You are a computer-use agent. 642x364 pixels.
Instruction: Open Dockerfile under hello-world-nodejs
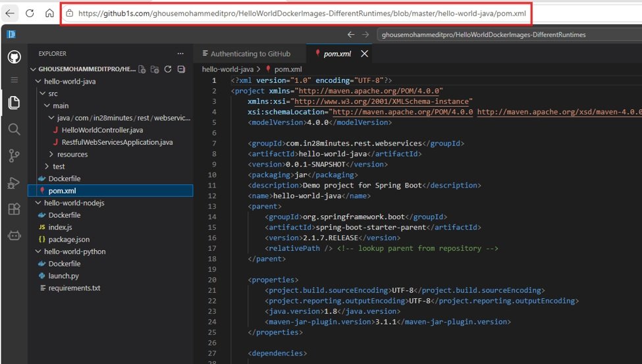[x=65, y=215]
